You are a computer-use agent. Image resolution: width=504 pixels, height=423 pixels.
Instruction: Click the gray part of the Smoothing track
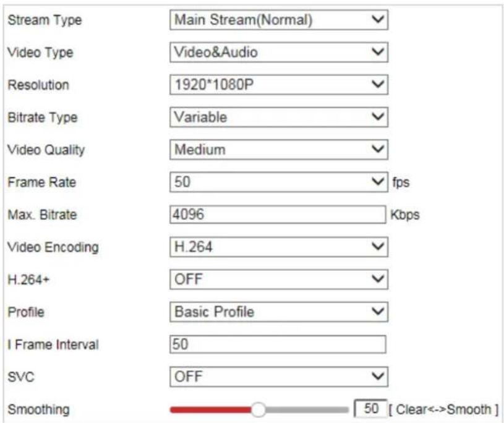click(x=307, y=410)
